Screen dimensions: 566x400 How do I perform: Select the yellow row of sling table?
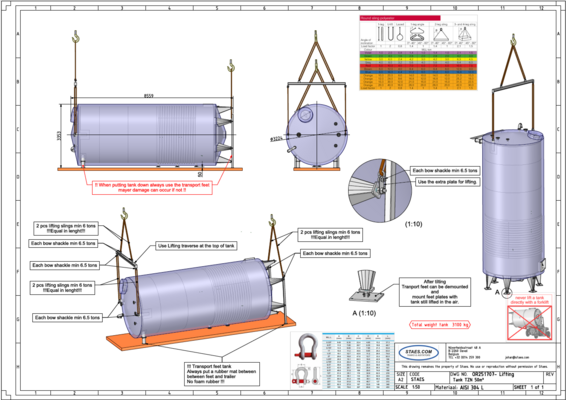tap(418, 59)
